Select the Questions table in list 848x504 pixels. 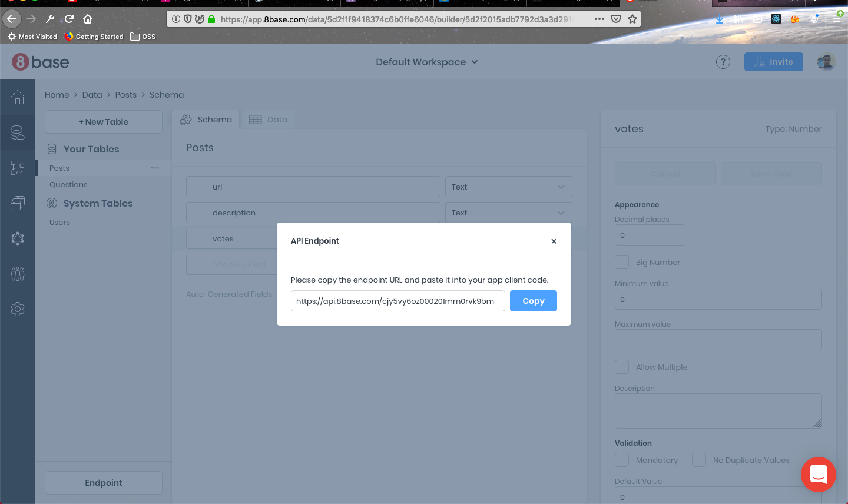click(68, 184)
